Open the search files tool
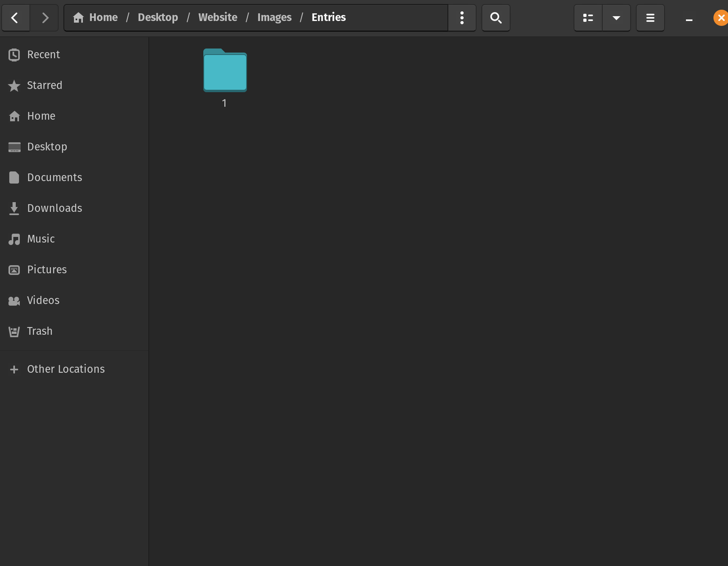Image resolution: width=728 pixels, height=566 pixels. tap(496, 18)
